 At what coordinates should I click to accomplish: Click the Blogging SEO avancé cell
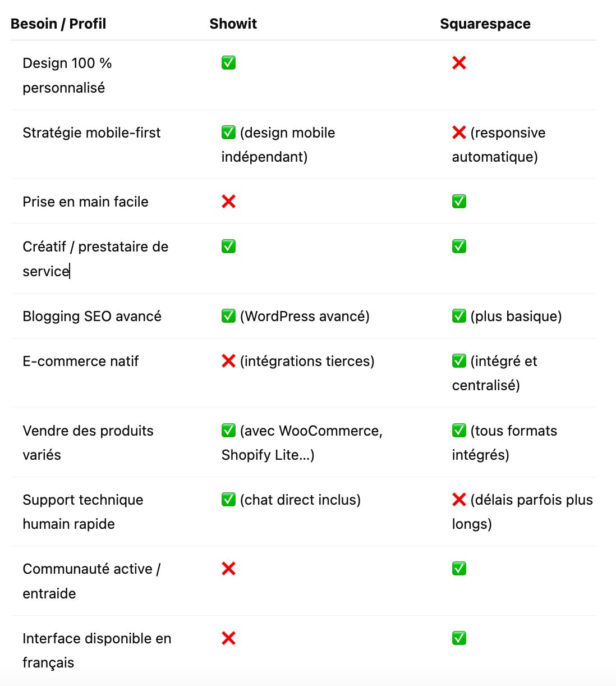tap(92, 316)
